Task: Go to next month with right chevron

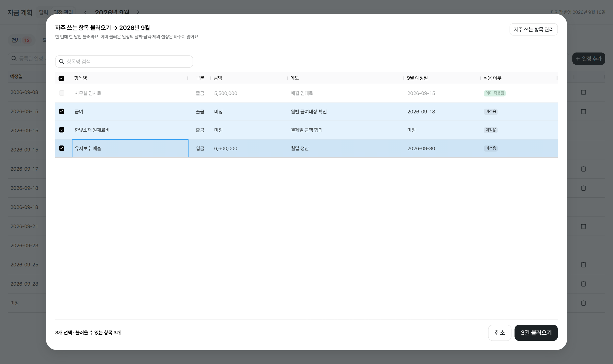Action: [138, 12]
